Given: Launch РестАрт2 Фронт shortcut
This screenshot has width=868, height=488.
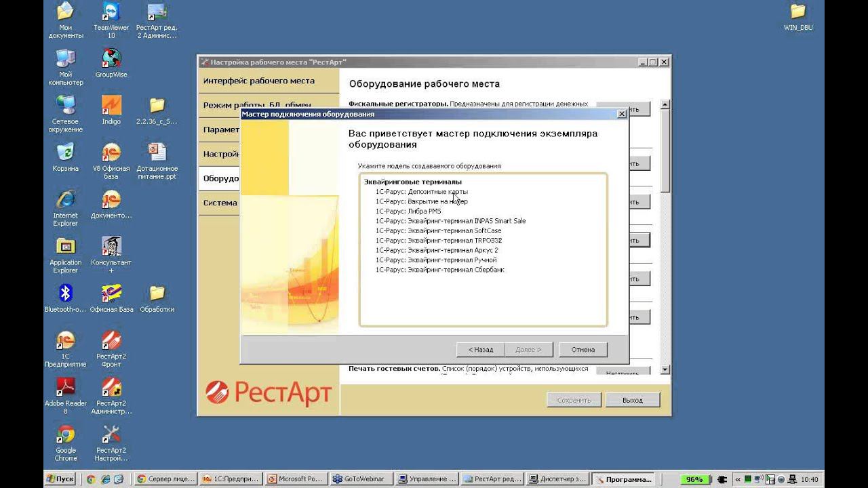Looking at the screenshot, I should [x=111, y=348].
